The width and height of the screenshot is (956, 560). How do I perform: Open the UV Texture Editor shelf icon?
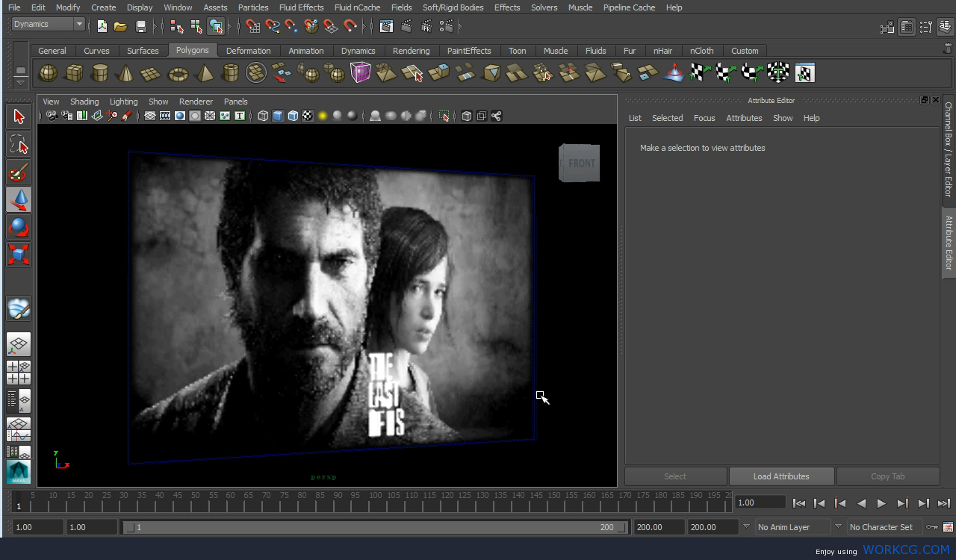[804, 73]
